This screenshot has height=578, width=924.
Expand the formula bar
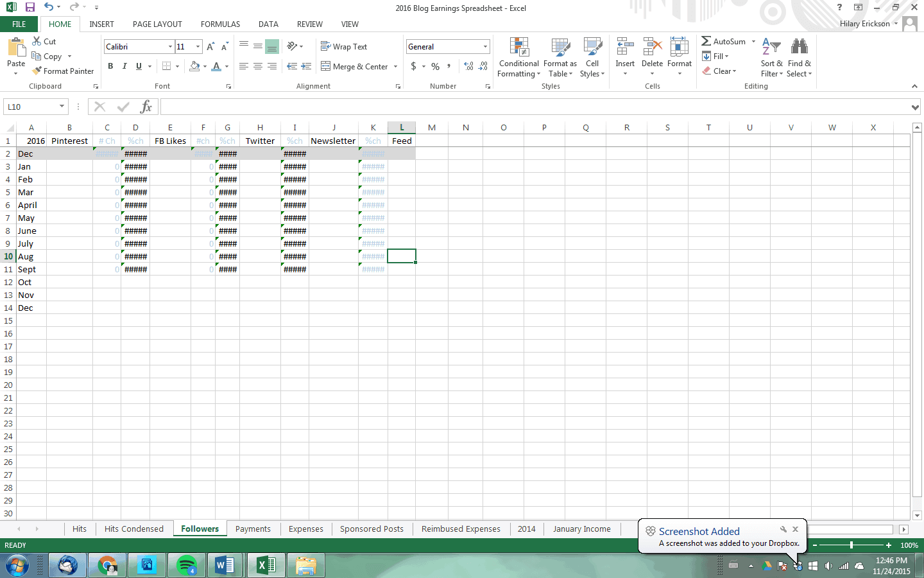click(915, 107)
